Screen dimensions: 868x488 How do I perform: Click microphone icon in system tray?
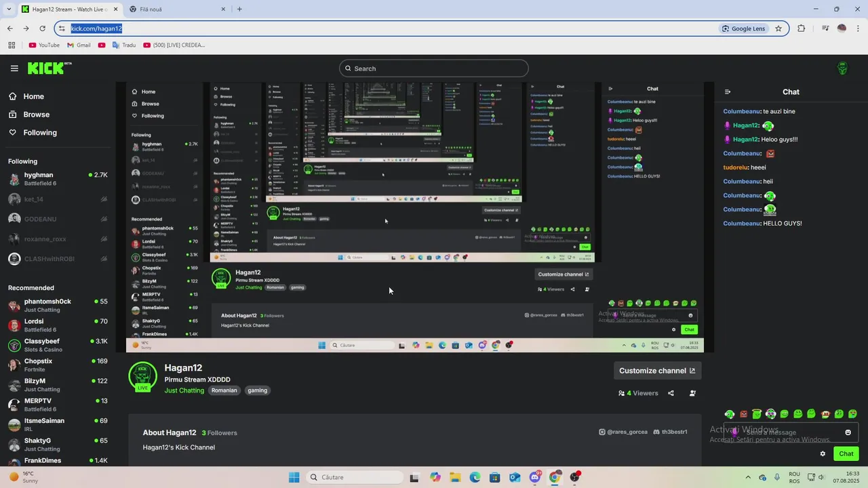[777, 477]
